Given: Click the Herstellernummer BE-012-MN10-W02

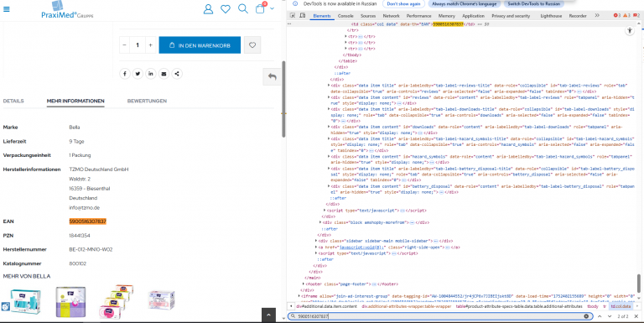Looking at the screenshot, I should point(91,249).
